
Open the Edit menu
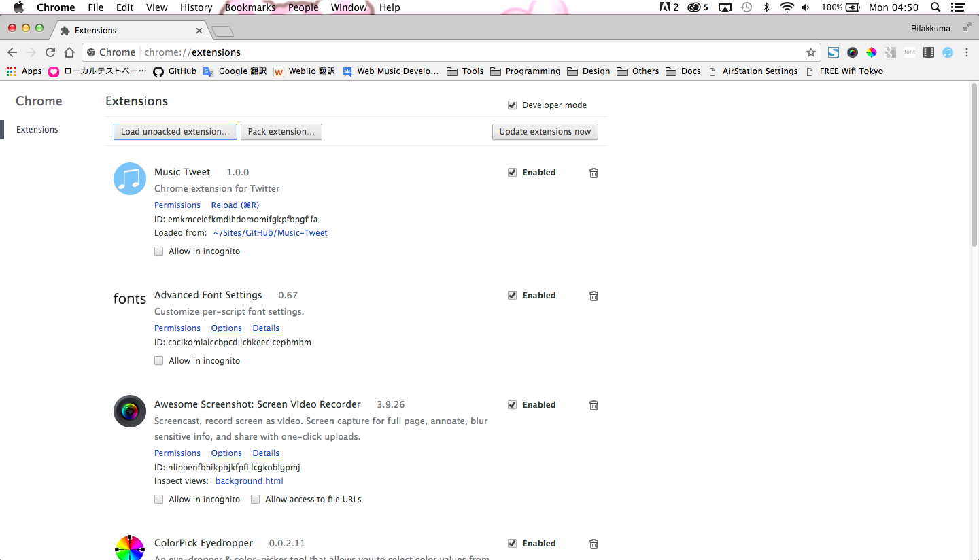pos(124,7)
